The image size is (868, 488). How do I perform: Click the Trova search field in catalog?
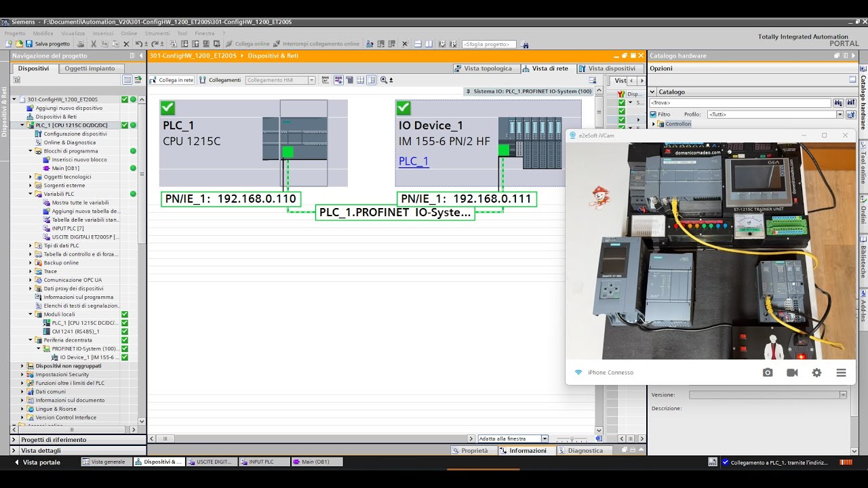741,103
